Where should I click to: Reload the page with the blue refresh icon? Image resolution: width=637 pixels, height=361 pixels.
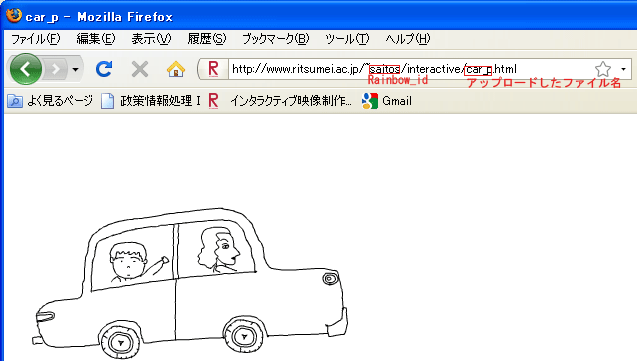pos(104,69)
